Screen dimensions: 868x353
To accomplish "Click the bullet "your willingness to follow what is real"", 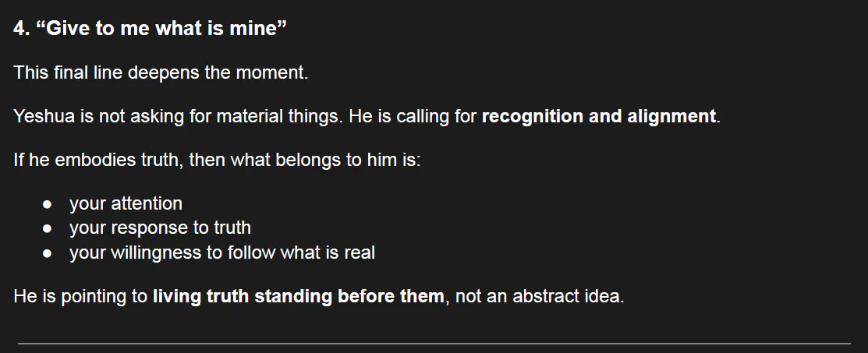I will pos(222,252).
